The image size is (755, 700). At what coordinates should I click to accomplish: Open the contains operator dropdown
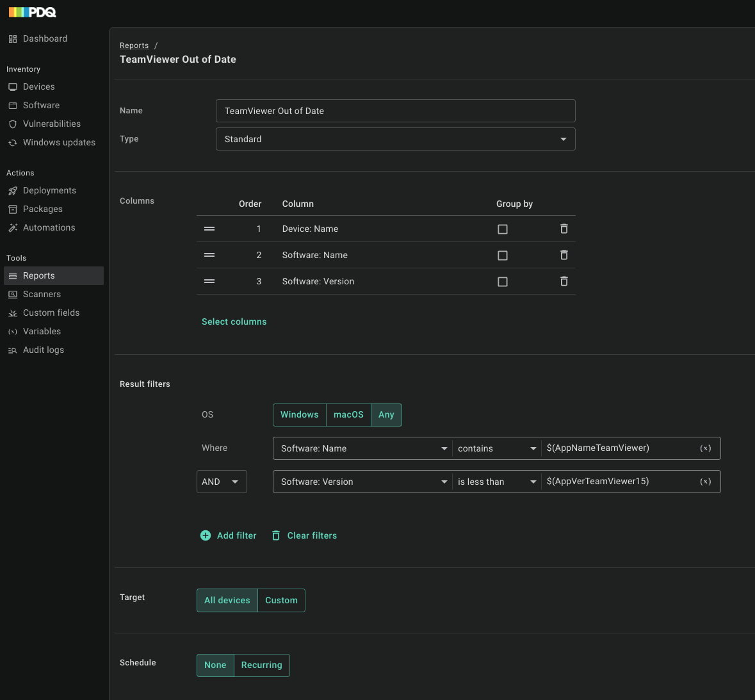click(496, 448)
